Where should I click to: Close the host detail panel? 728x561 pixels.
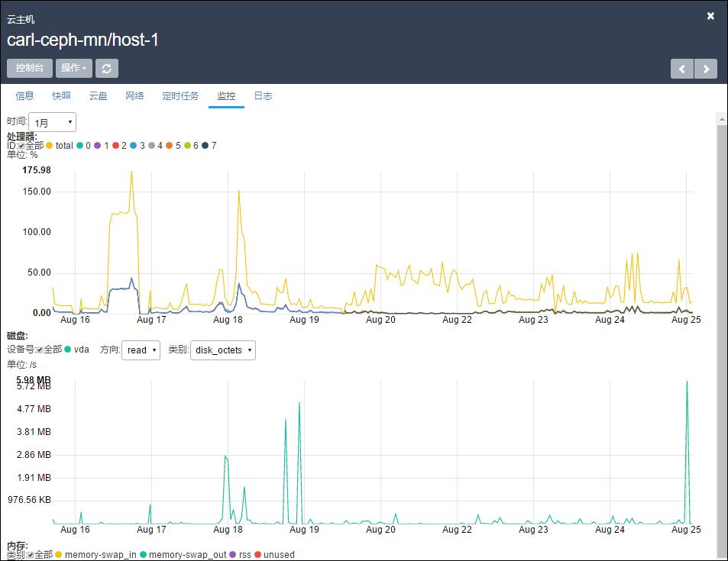(x=710, y=16)
